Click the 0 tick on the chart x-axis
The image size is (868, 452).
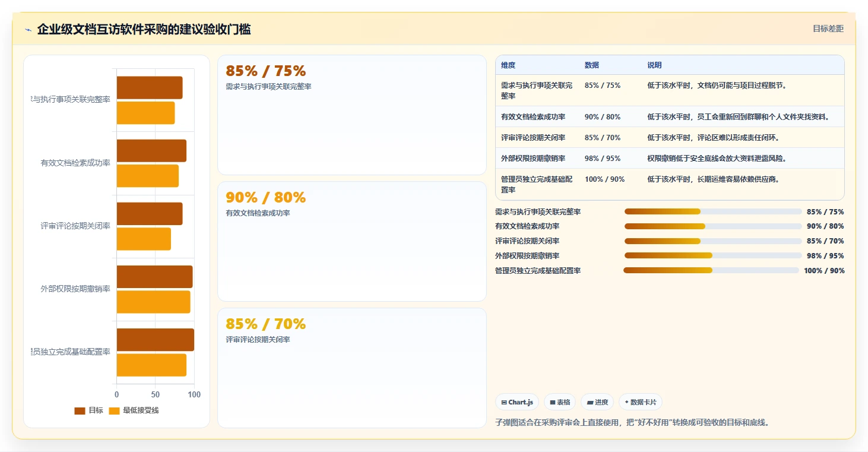pos(116,394)
